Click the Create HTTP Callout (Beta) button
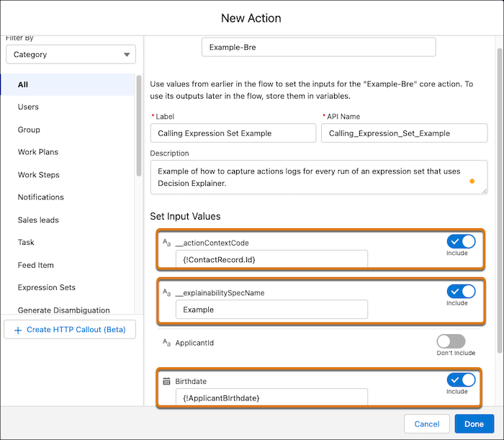Image resolution: width=504 pixels, height=440 pixels. pos(72,330)
